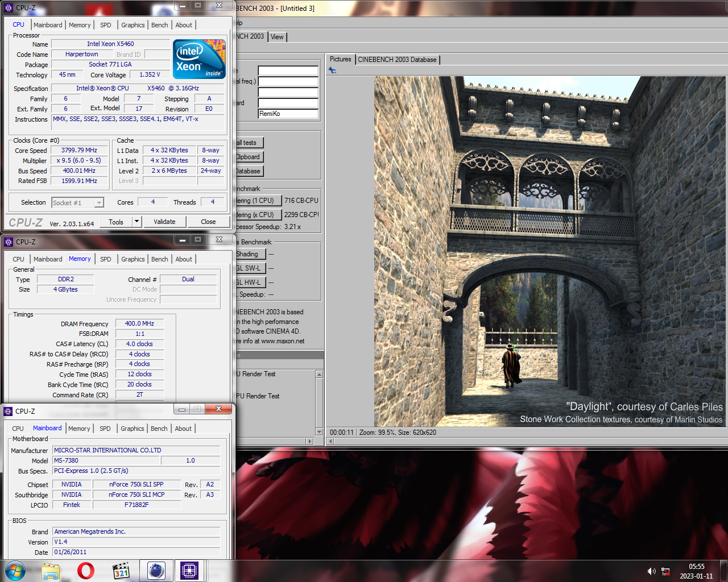Open the Windows Start orb
This screenshot has width=728, height=582.
(15, 570)
